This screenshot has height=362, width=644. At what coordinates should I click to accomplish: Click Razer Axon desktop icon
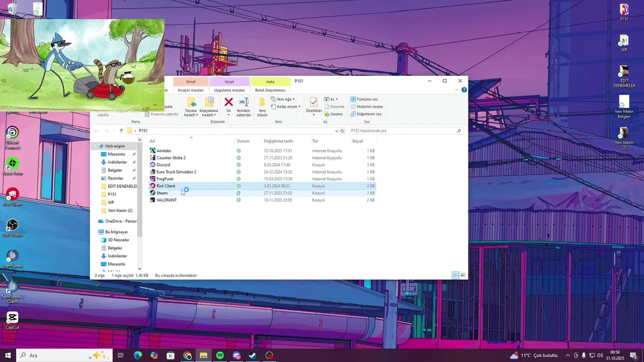[x=12, y=167]
